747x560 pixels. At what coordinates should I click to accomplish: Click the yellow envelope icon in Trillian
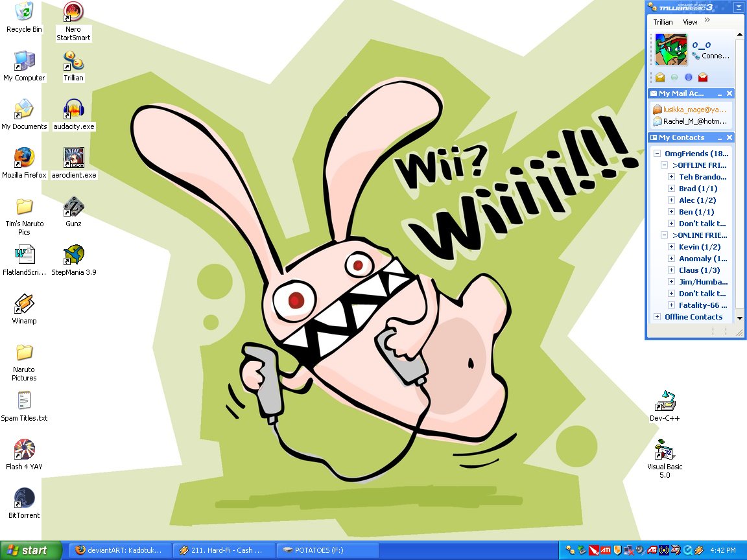660,77
